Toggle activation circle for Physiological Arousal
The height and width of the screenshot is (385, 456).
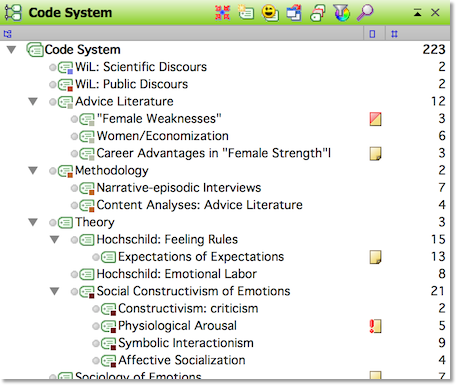pyautogui.click(x=96, y=326)
